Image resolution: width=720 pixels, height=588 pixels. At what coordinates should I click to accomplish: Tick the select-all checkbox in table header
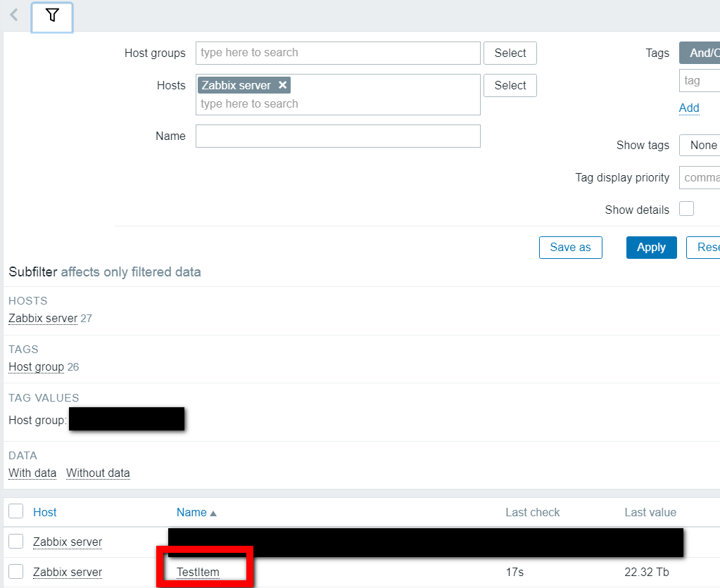pyautogui.click(x=16, y=511)
